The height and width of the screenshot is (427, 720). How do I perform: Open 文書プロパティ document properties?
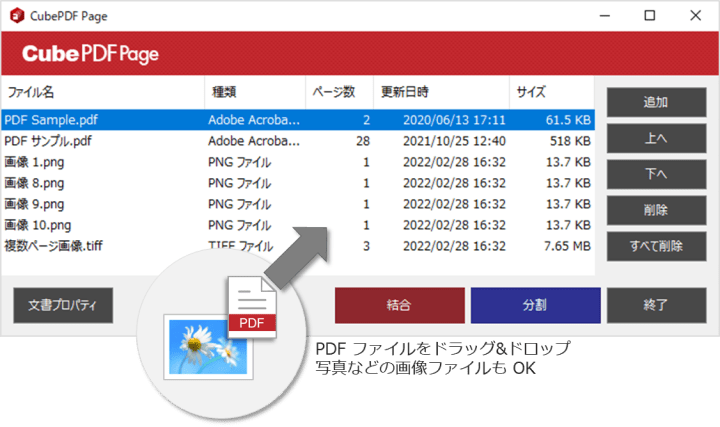point(63,305)
